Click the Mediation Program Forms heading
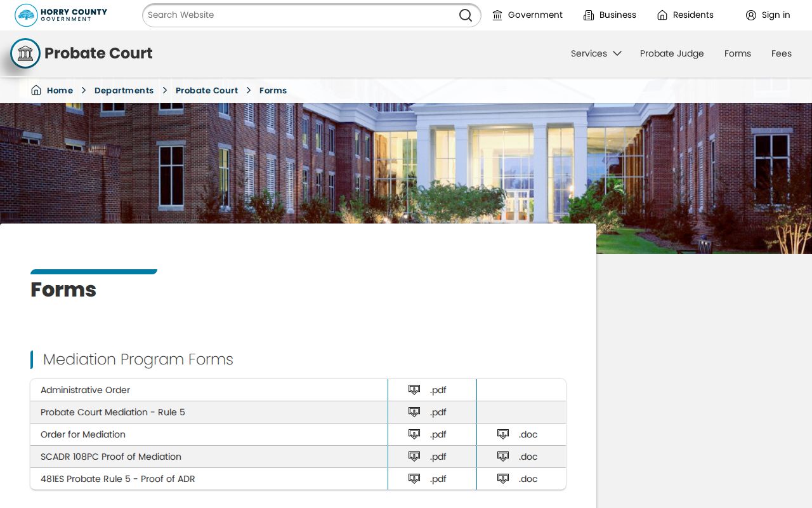This screenshot has height=508, width=812. point(138,359)
